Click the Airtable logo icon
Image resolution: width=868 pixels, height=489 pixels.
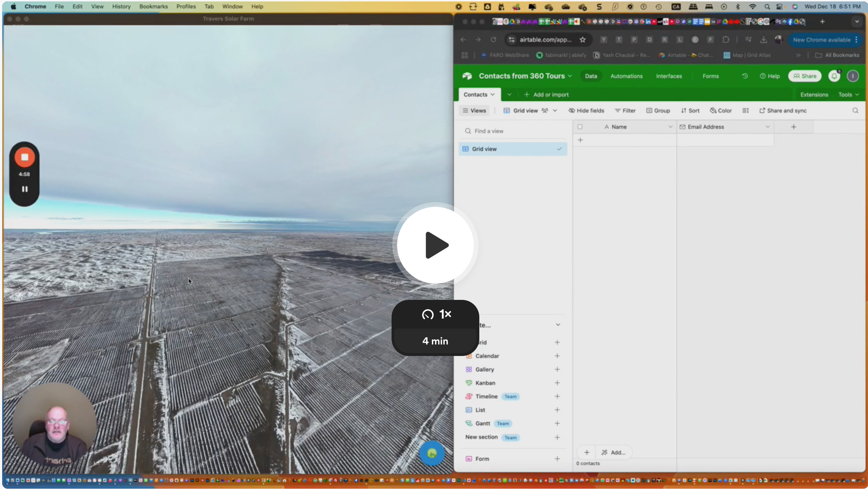[467, 76]
